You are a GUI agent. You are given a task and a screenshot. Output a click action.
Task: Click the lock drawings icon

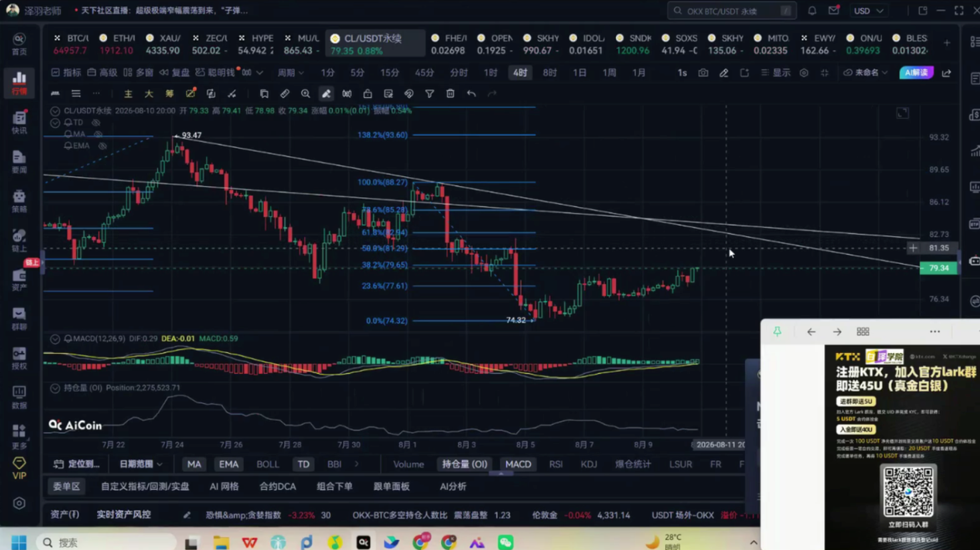(367, 94)
